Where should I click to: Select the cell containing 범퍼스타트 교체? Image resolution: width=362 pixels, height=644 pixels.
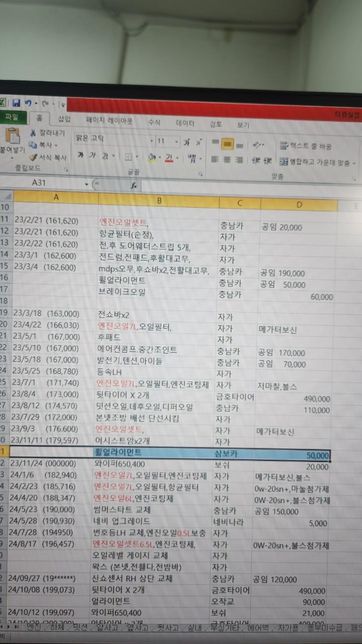(x=152, y=511)
